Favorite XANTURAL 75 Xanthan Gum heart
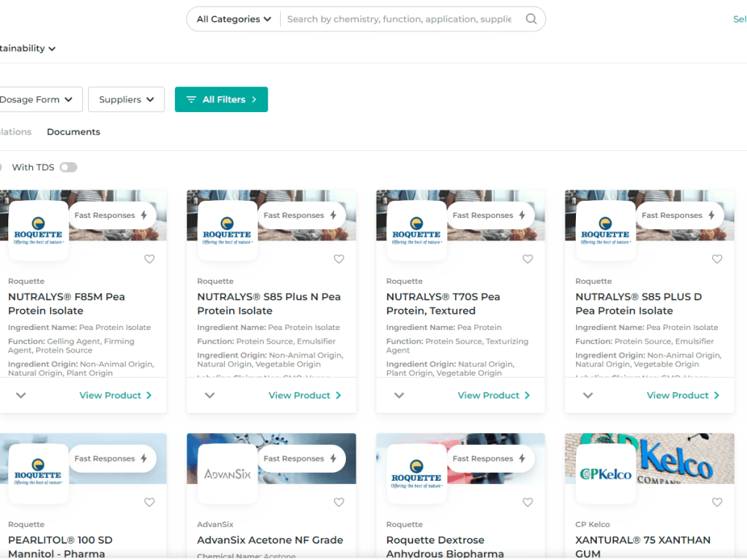 click(x=717, y=503)
